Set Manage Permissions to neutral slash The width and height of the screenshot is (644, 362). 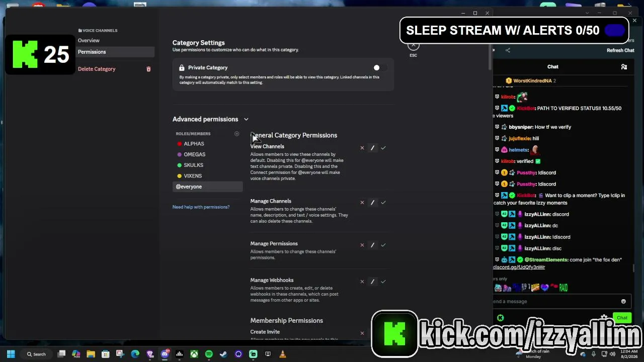pos(372,245)
